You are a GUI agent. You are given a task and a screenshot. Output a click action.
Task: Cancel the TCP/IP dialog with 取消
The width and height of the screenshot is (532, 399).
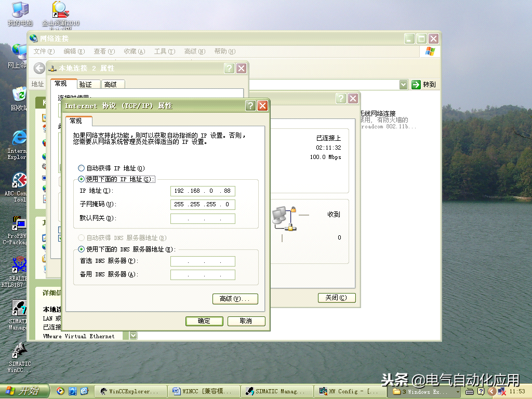tap(246, 321)
